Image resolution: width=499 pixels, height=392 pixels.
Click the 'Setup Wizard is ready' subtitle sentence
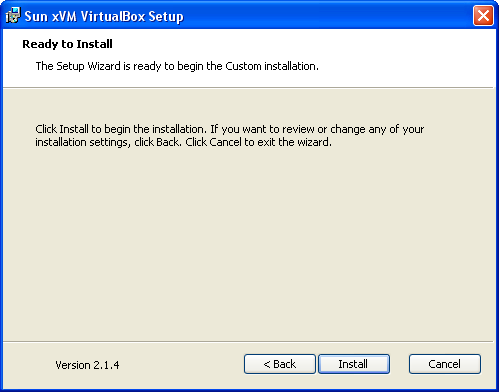pos(177,66)
